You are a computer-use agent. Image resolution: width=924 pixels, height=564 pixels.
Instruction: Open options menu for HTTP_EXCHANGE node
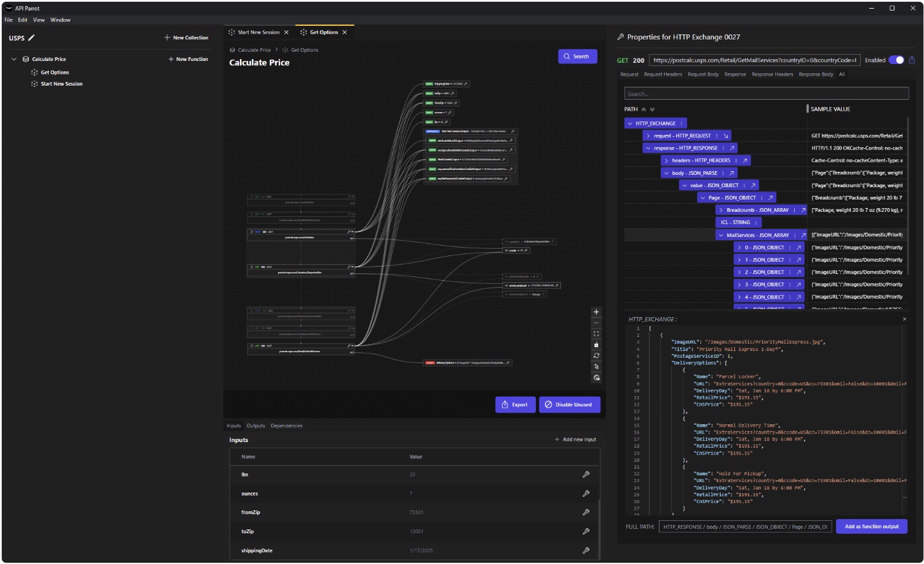click(681, 124)
